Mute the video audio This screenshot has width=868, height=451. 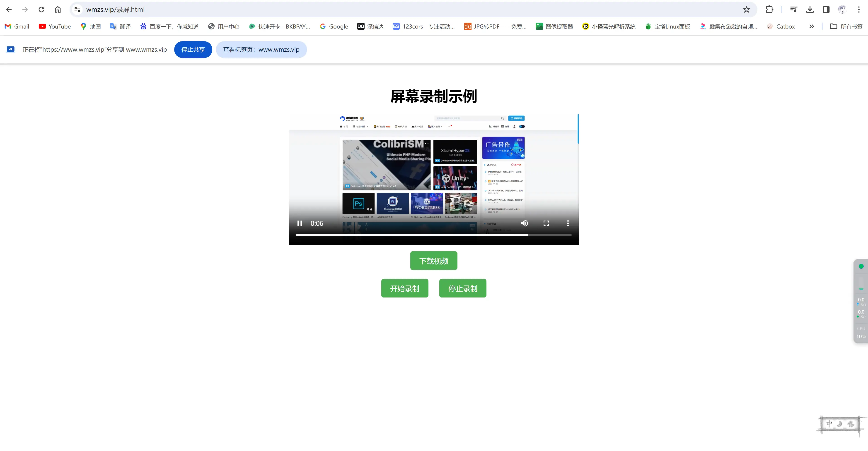[524, 223]
